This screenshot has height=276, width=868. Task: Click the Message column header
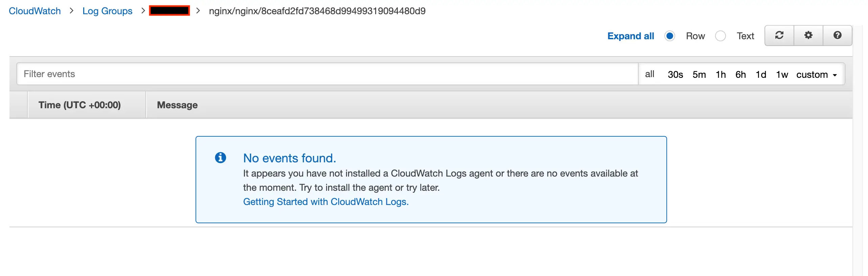tap(177, 105)
